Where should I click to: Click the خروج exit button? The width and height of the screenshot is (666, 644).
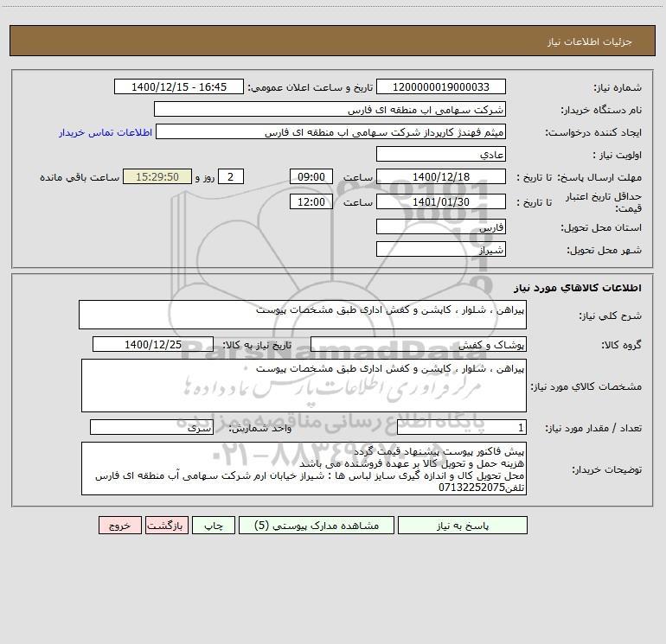pos(119,525)
